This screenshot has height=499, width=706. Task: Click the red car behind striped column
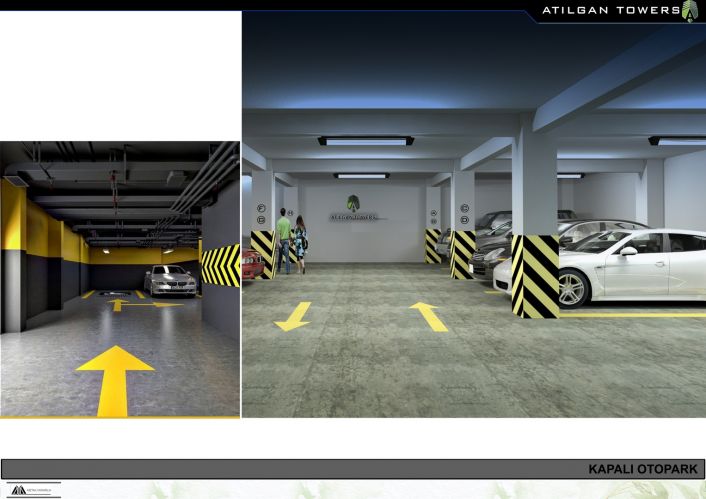click(x=252, y=264)
